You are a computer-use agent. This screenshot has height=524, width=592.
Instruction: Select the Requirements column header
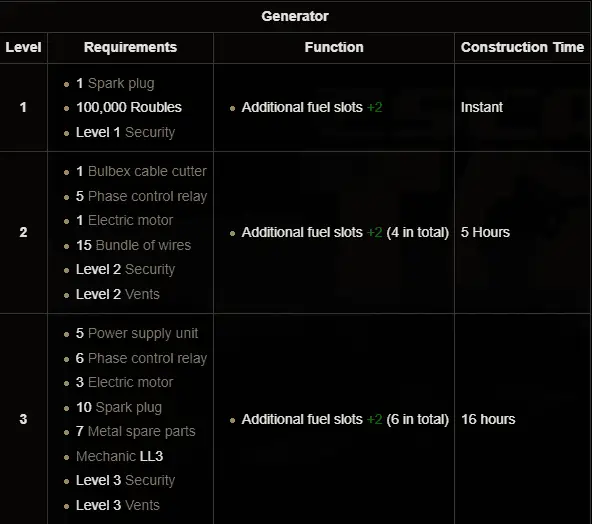click(x=130, y=47)
